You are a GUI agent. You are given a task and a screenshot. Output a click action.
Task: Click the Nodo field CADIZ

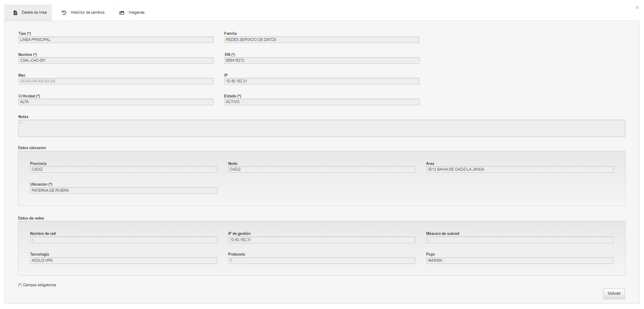point(321,169)
